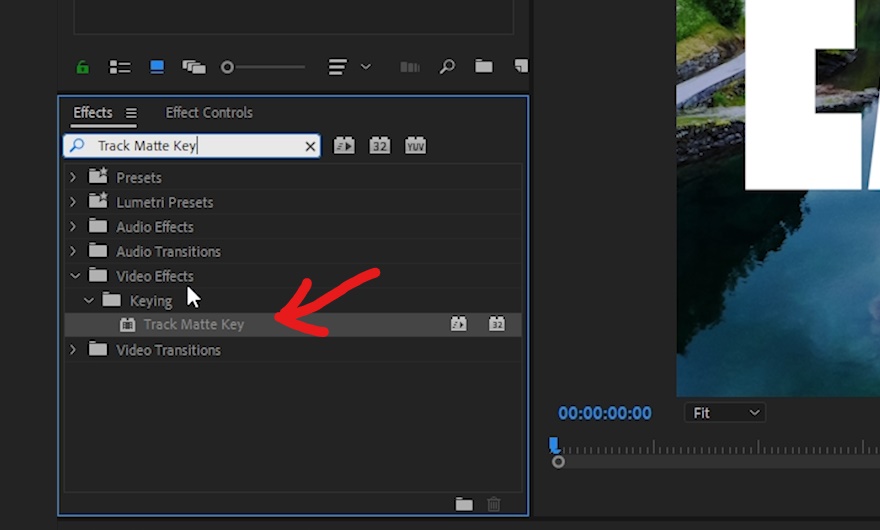Image resolution: width=880 pixels, height=530 pixels.
Task: Select the Video Effects row
Action: (293, 276)
